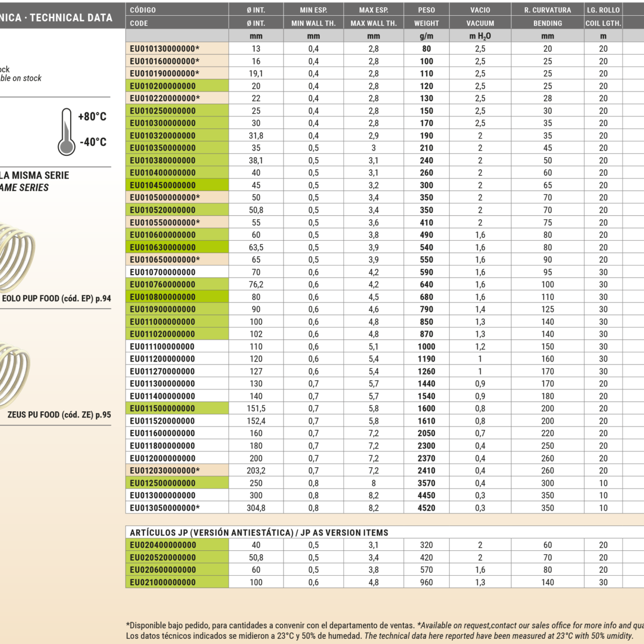Click the CÓDIGO column header
Viewport: 644px width, 644px height.
143,10
